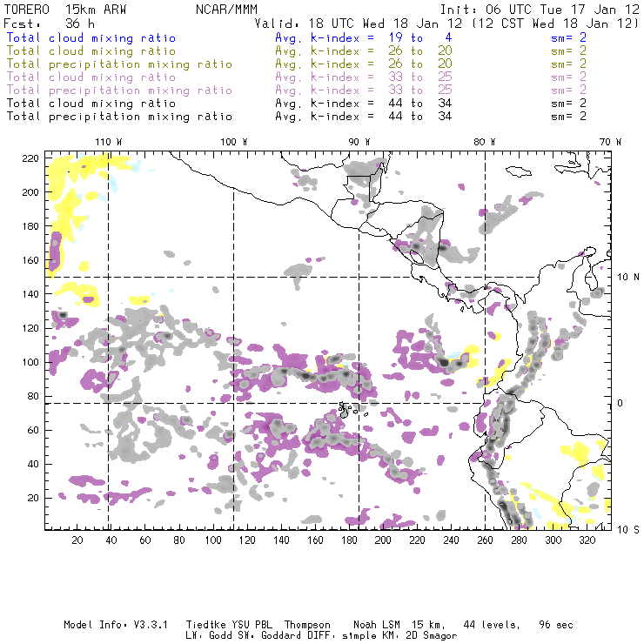The width and height of the screenshot is (644, 644).
Task: Click the '300' label on the horizontal axis
Action: [x=553, y=540]
